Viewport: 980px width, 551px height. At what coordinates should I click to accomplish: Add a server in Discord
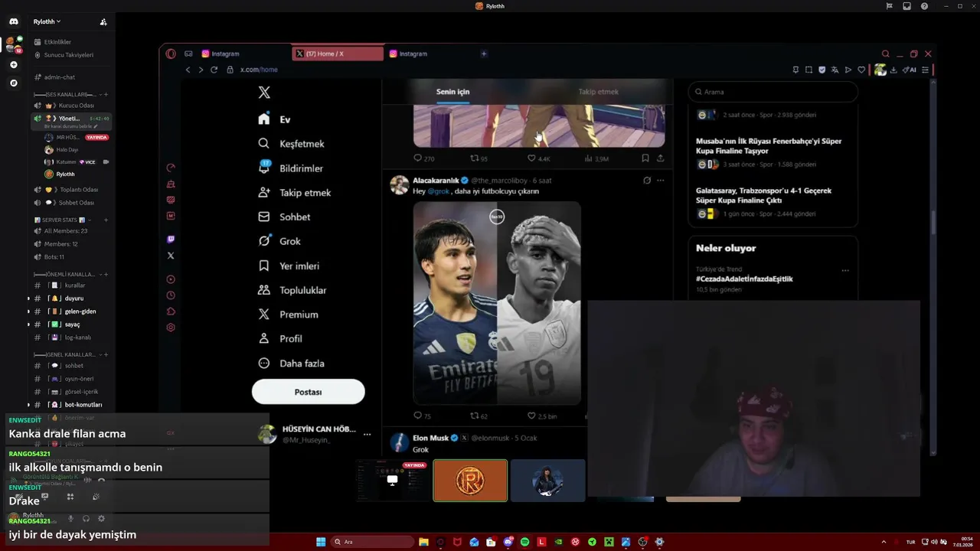13,65
